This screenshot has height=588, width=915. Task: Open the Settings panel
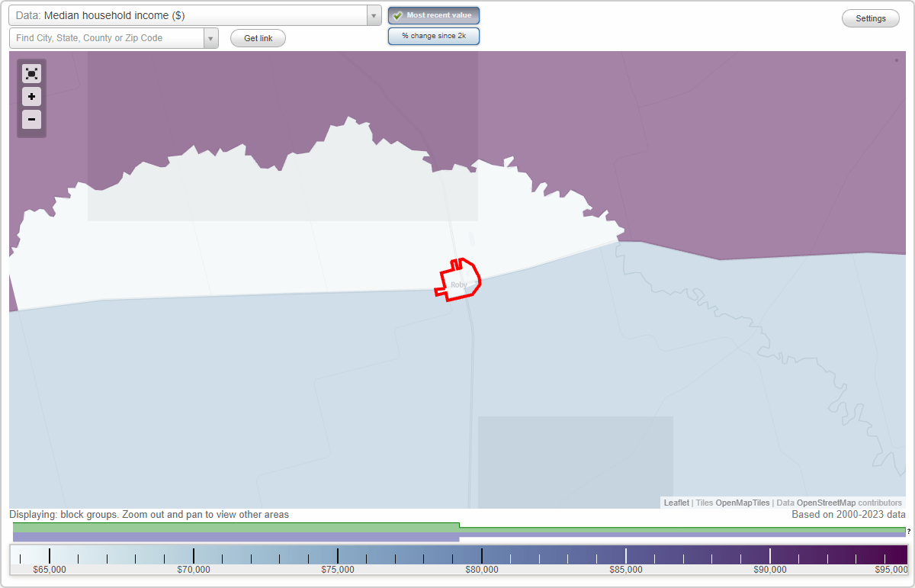click(x=870, y=18)
